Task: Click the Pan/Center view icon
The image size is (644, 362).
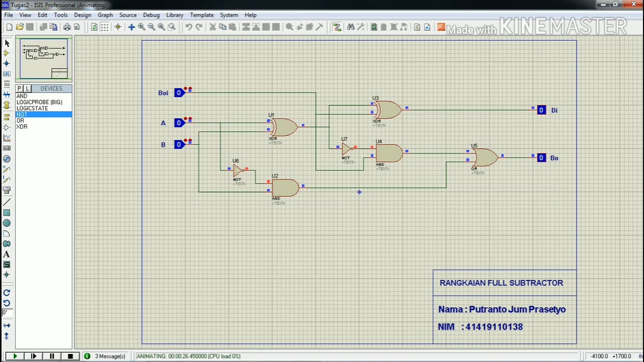Action: (x=131, y=27)
